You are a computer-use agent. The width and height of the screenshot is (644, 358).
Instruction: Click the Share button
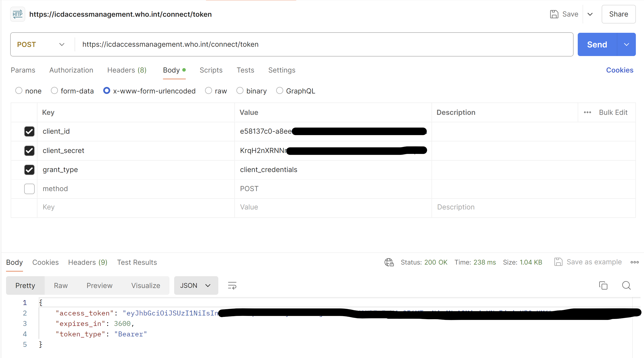[618, 14]
